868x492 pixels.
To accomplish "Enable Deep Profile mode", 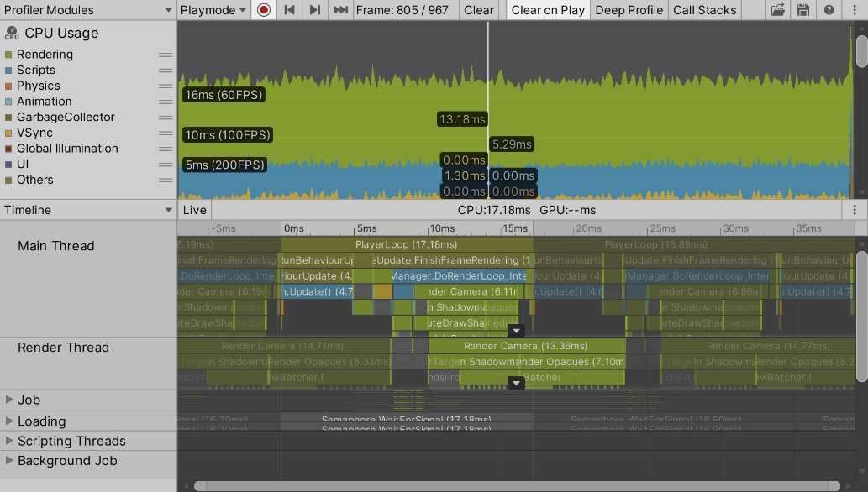I will point(629,10).
